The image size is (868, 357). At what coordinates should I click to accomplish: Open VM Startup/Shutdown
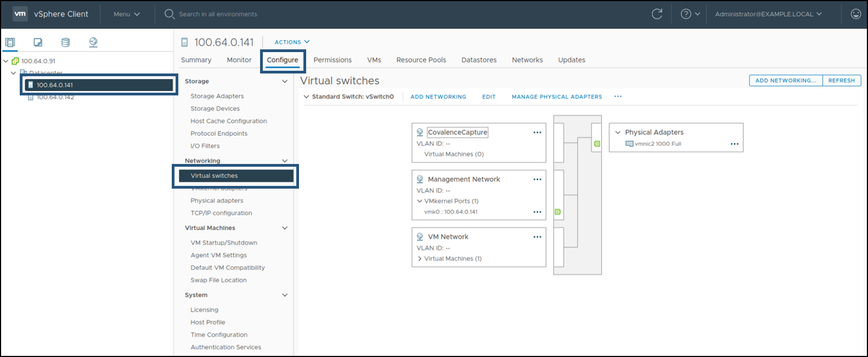tap(224, 242)
